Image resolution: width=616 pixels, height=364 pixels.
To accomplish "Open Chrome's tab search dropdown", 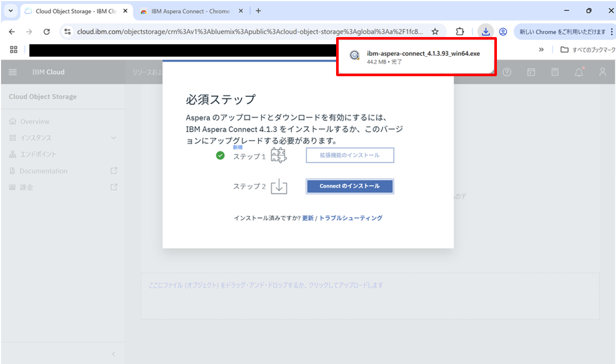I will pyautogui.click(x=10, y=10).
